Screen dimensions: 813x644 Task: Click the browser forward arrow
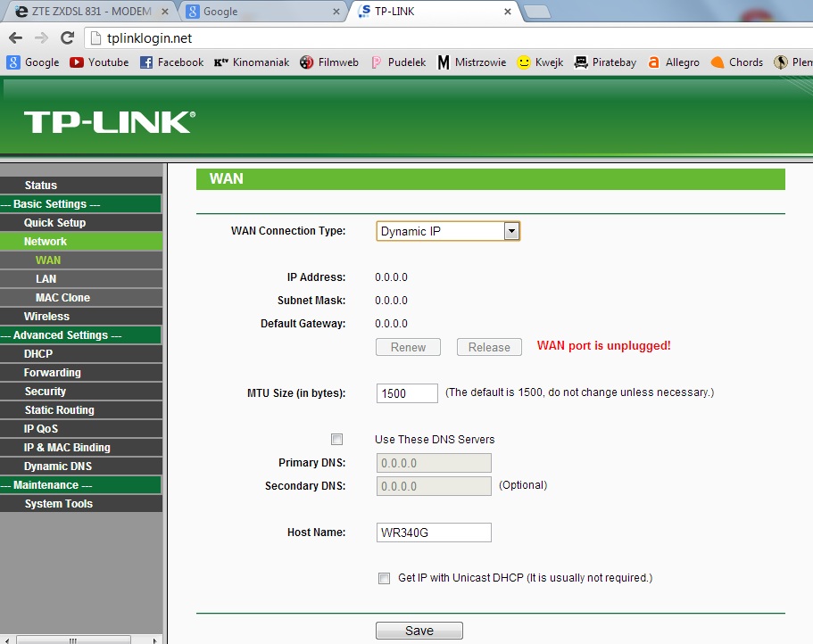click(x=41, y=37)
